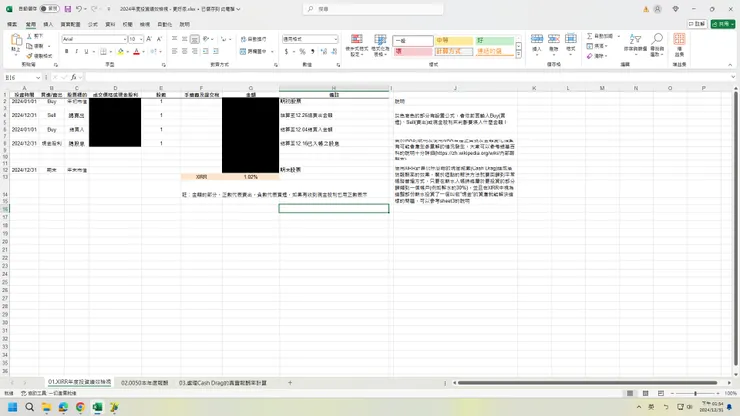Viewport: 740px width, 416px height.
Task: Toggle Align Right horizontal alignment
Action: pyautogui.click(x=194, y=51)
